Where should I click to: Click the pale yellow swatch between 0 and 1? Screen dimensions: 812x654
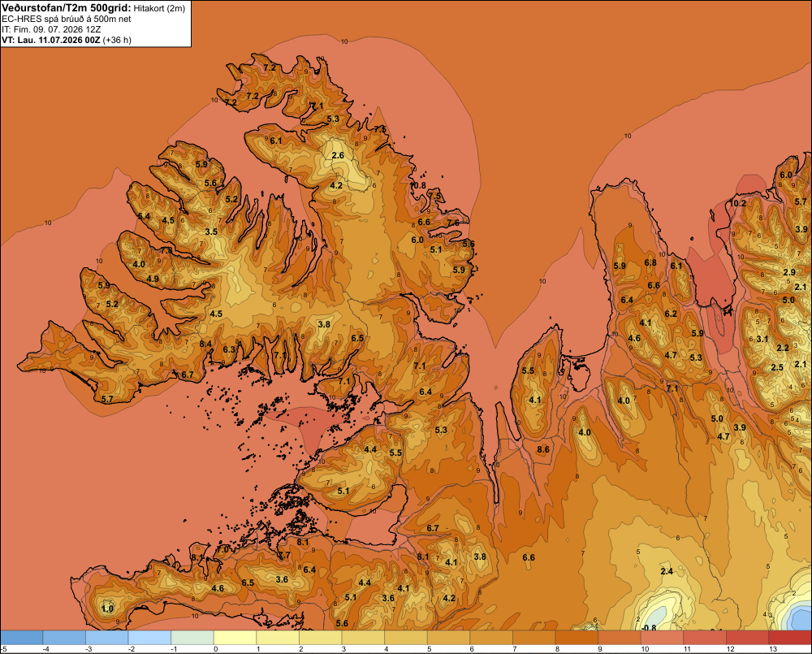click(x=235, y=637)
